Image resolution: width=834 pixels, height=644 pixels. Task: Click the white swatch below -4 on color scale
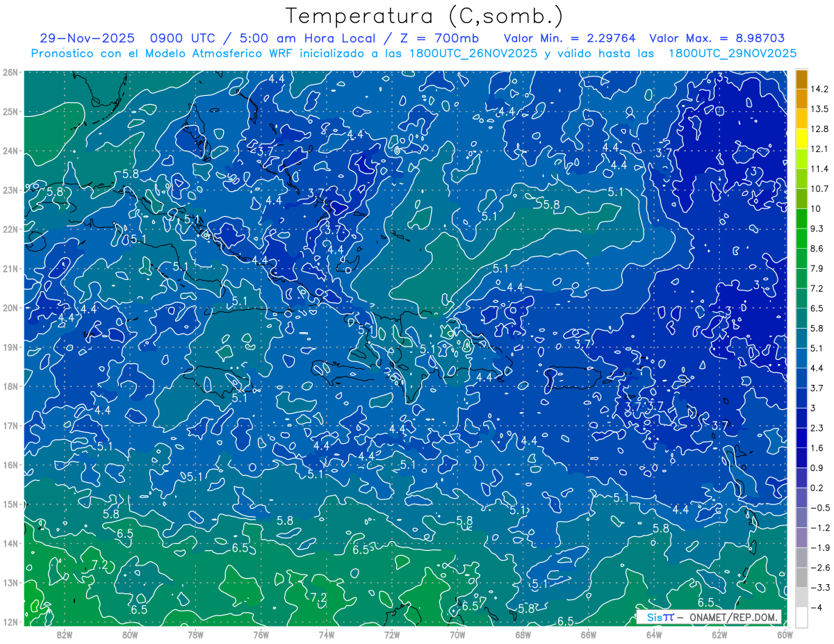click(x=801, y=616)
